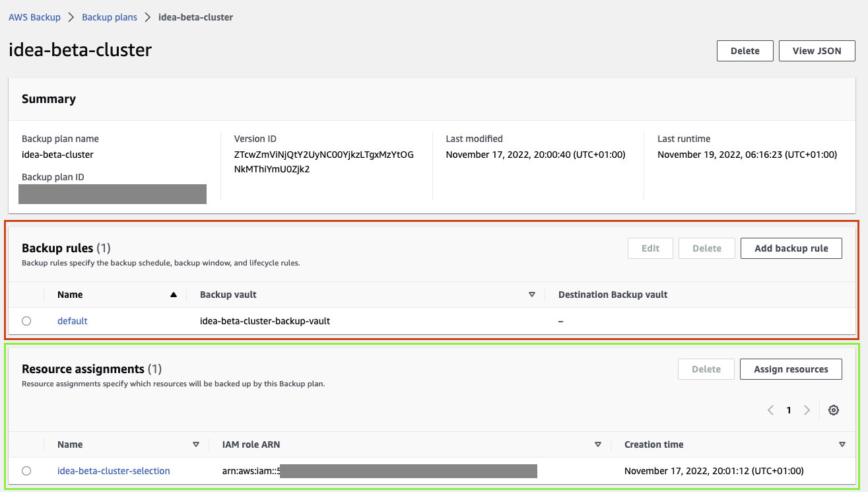The height and width of the screenshot is (492, 868).
Task: Click page number 1 in pagination
Action: (788, 410)
